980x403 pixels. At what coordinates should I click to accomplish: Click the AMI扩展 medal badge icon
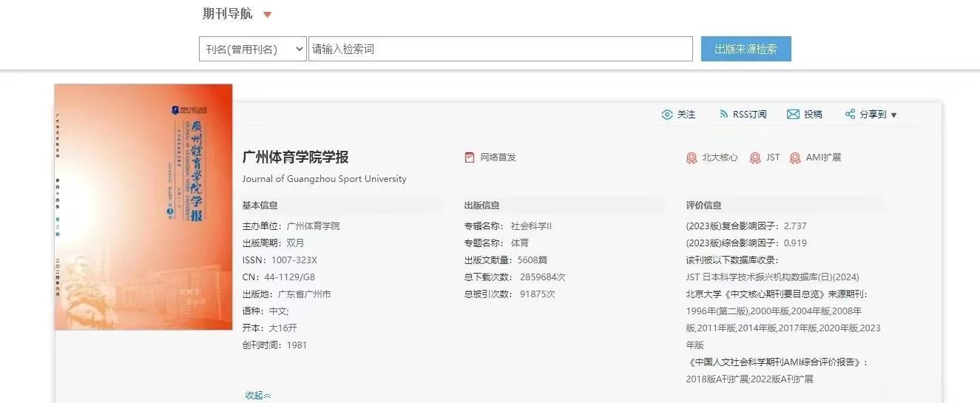[x=795, y=158]
